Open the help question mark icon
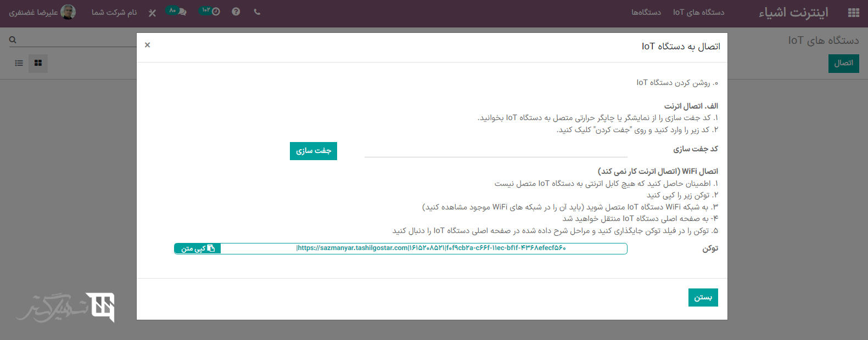 click(236, 12)
